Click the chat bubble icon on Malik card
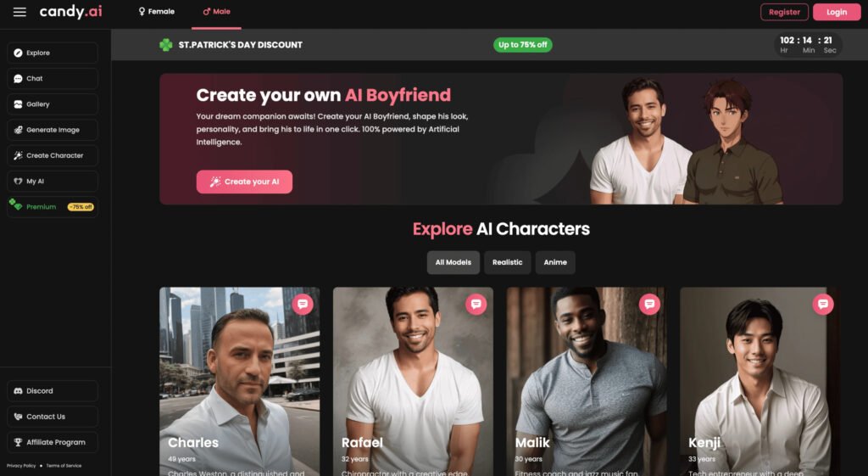The width and height of the screenshot is (868, 476). [x=649, y=304]
